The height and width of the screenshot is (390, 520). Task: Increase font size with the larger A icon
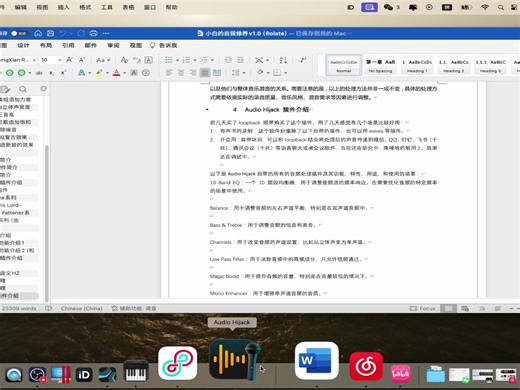[x=69, y=60]
